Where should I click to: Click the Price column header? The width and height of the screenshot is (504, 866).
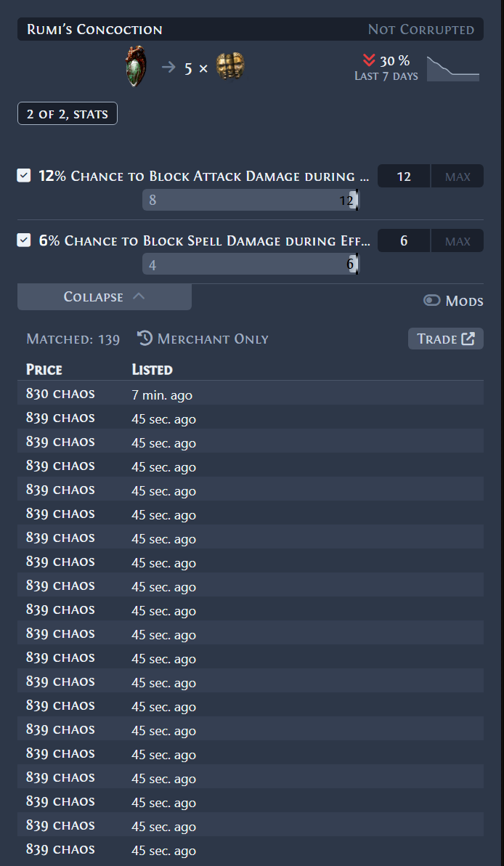coord(44,370)
